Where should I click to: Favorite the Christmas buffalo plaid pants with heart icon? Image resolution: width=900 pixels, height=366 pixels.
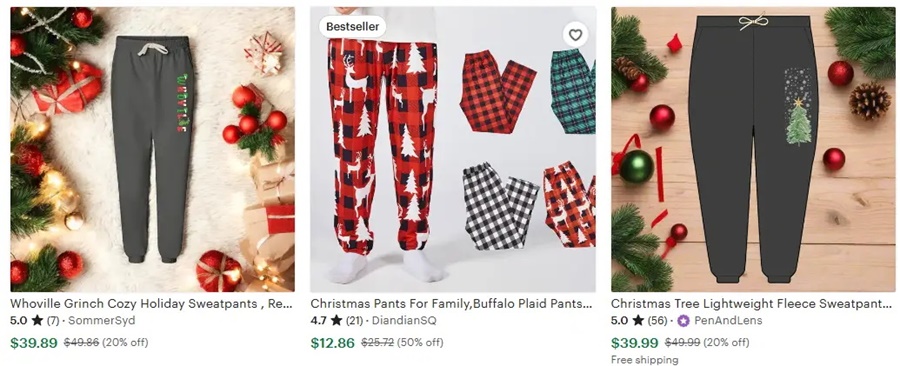pos(575,35)
